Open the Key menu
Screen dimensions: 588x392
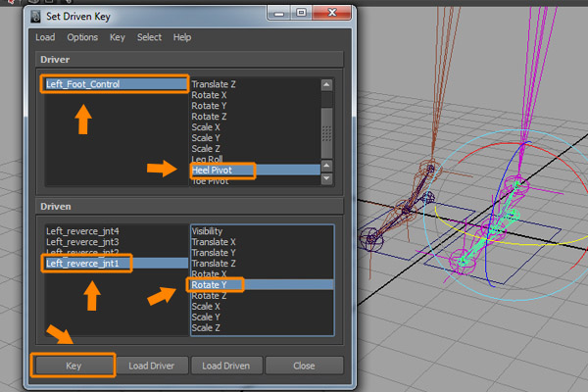[x=118, y=37]
